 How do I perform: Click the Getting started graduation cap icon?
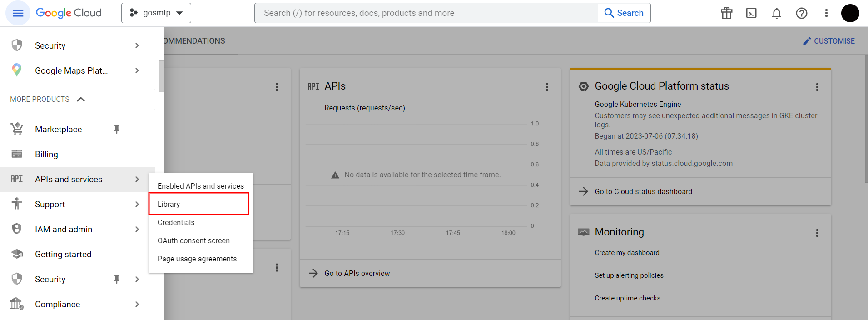[17, 254]
